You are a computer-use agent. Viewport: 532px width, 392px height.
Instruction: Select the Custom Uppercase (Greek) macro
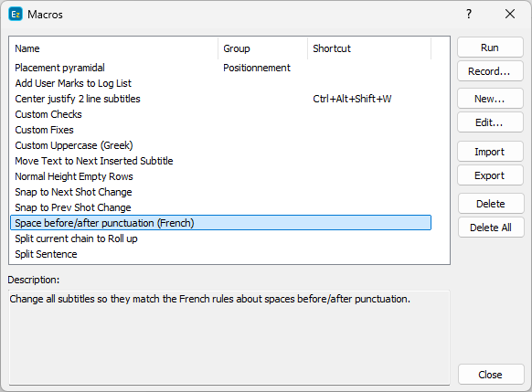click(221, 145)
